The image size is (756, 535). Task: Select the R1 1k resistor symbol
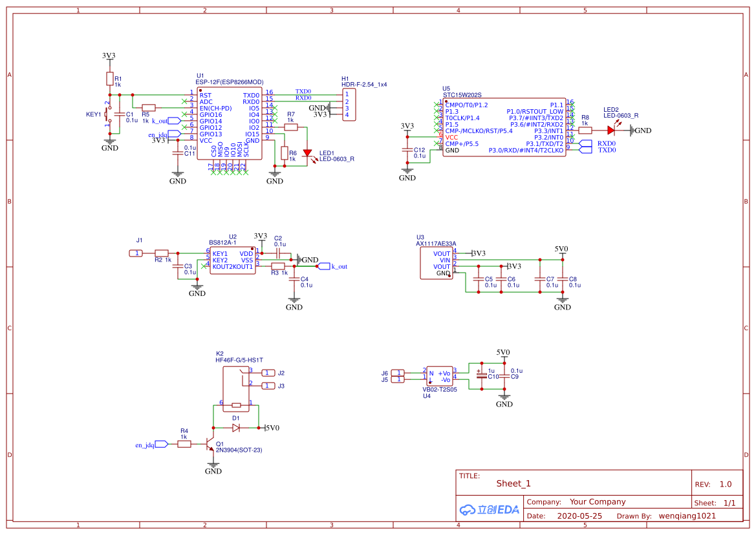110,79
